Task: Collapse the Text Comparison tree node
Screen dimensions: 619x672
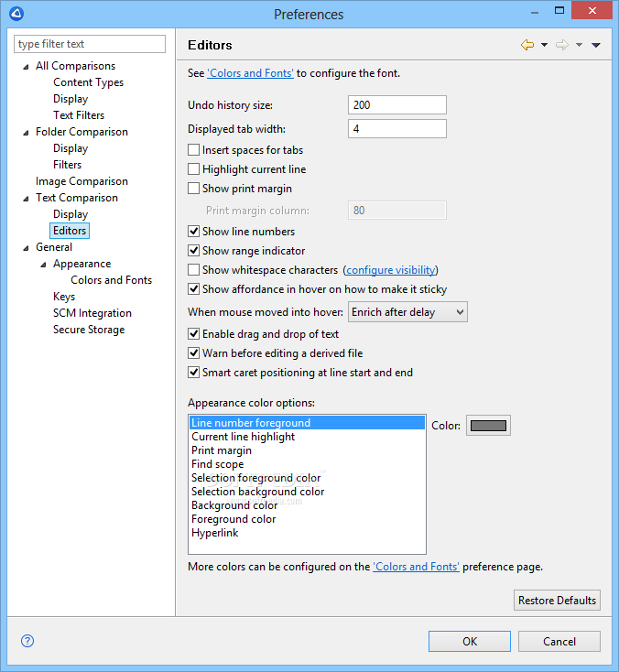Action: pyautogui.click(x=27, y=199)
